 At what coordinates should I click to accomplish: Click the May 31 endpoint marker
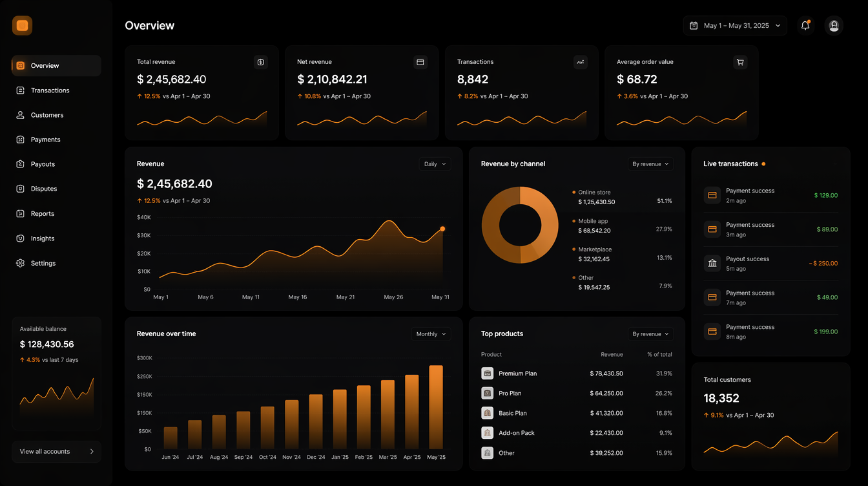[442, 229]
